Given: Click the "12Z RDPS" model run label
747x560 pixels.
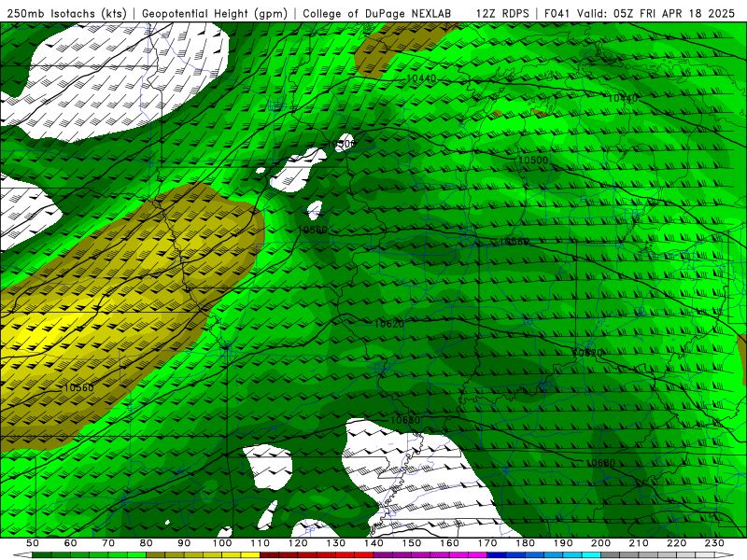Looking at the screenshot, I should click(502, 13).
